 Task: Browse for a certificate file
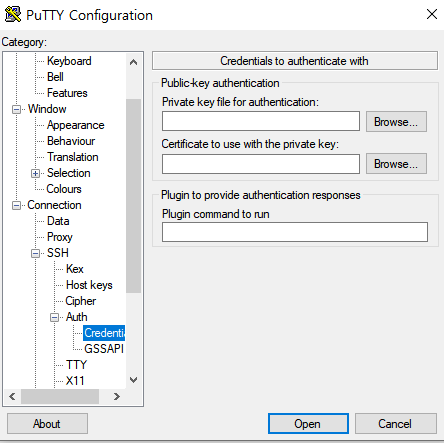[x=396, y=164]
